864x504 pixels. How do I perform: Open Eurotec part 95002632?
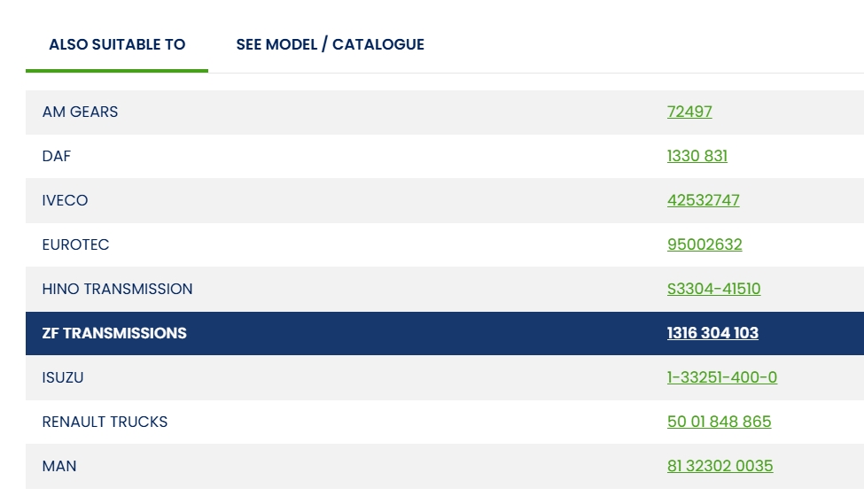click(x=704, y=244)
